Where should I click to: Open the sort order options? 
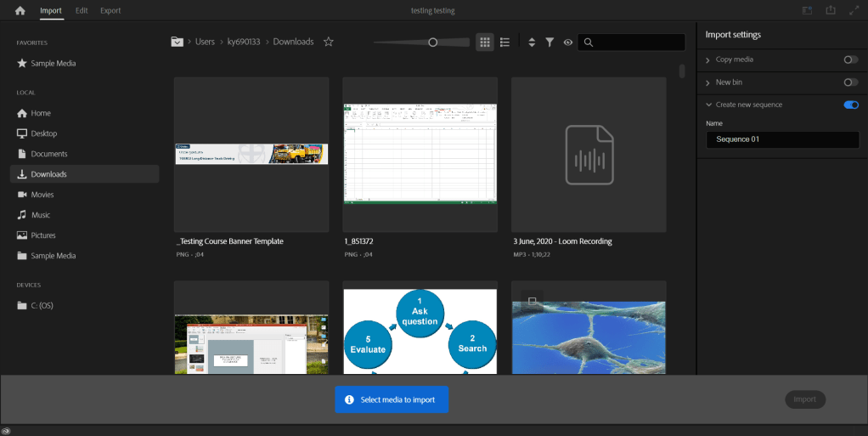[532, 42]
